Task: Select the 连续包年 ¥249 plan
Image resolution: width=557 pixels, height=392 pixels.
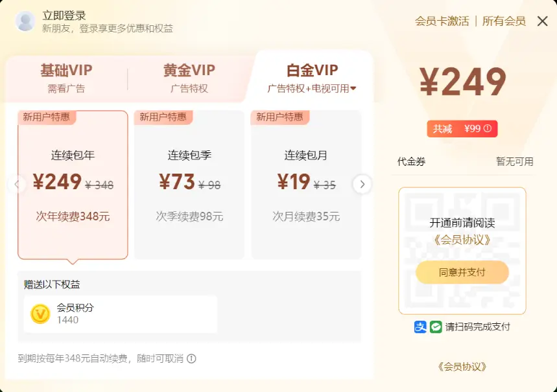Action: point(73,185)
